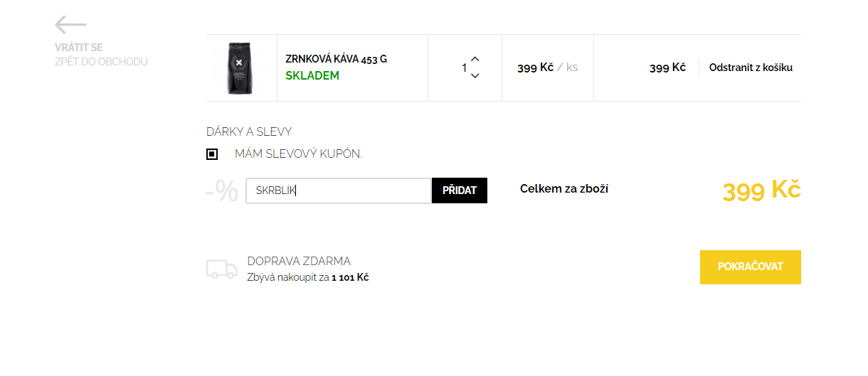The height and width of the screenshot is (376, 868).
Task: Remove item via 'Odstranit z košíku'
Action: point(751,68)
